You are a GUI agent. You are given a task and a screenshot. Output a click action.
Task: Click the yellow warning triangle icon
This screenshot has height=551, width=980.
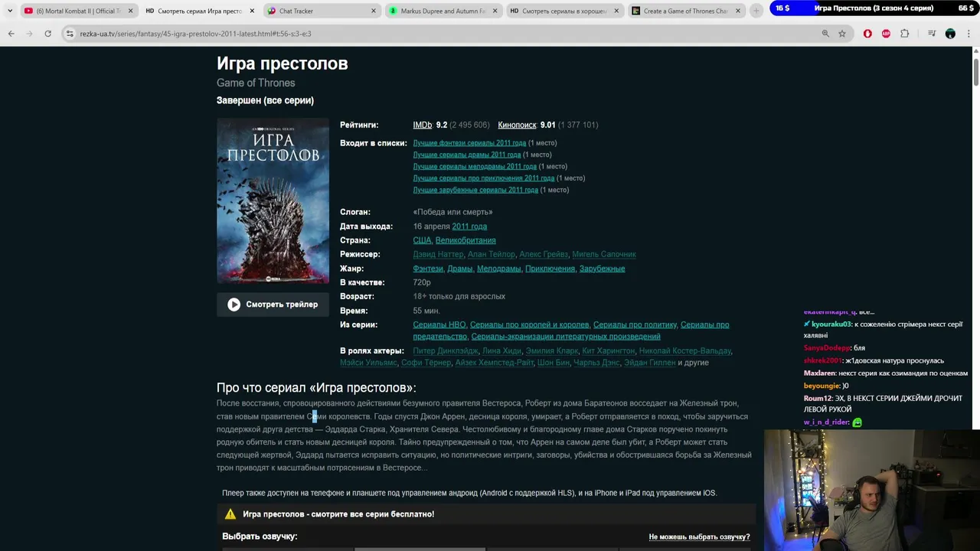tap(230, 514)
